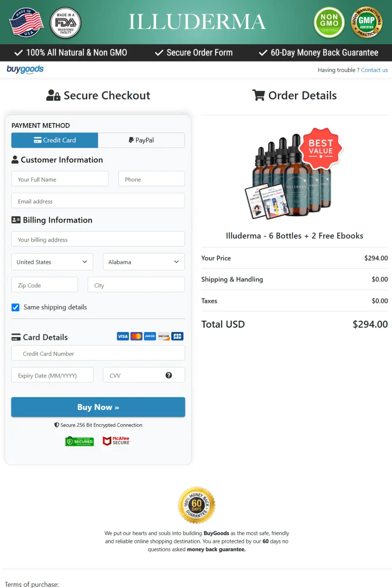Click the CVV help question mark icon
The image size is (392, 588).
pos(169,375)
